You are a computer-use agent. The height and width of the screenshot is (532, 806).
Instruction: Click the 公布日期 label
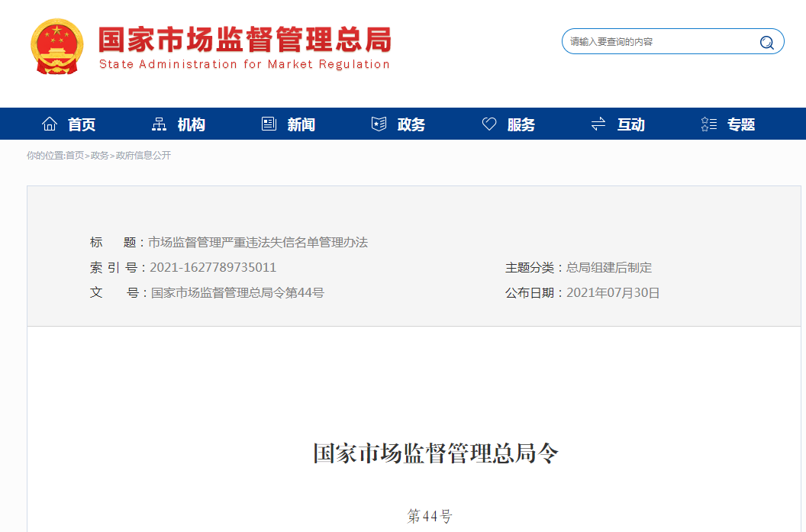(530, 292)
